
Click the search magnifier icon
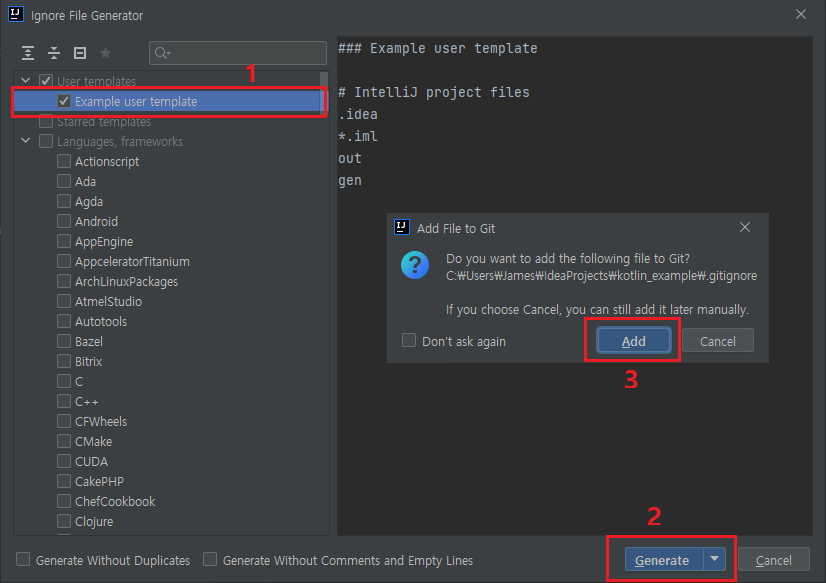pos(162,53)
